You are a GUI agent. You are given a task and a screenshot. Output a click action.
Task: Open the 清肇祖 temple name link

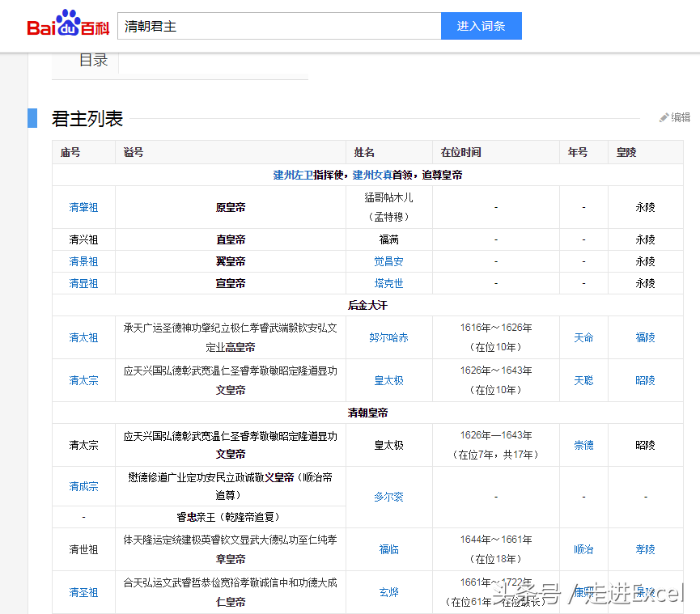point(83,207)
